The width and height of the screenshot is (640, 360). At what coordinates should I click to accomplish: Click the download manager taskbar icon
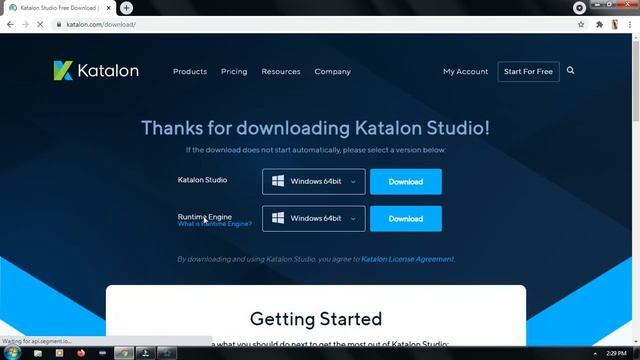point(145,353)
